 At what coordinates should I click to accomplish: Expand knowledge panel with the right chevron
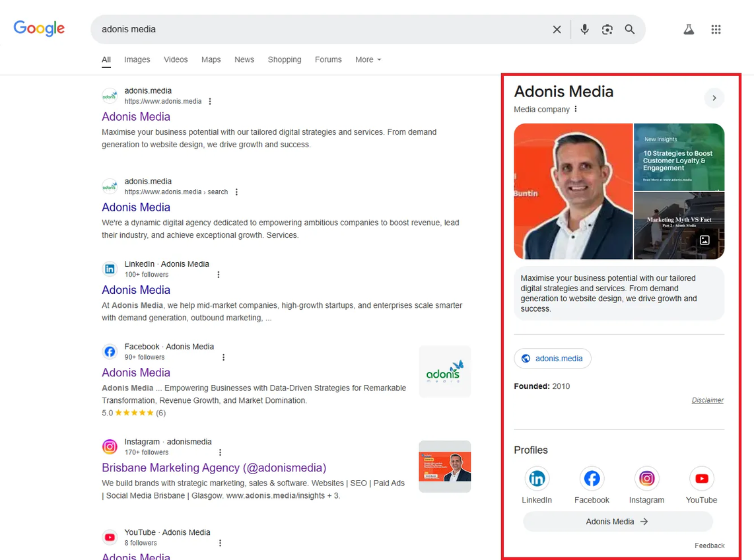click(x=714, y=98)
